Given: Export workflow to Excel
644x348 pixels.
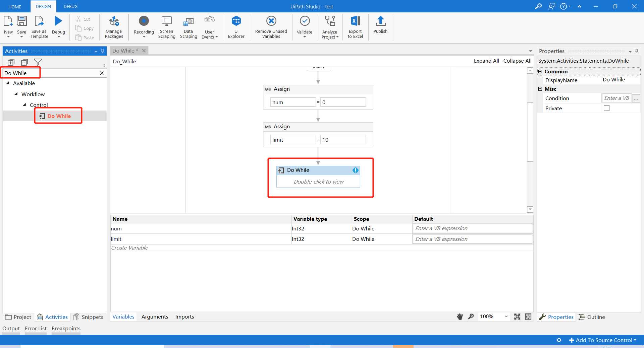Looking at the screenshot, I should (x=355, y=27).
